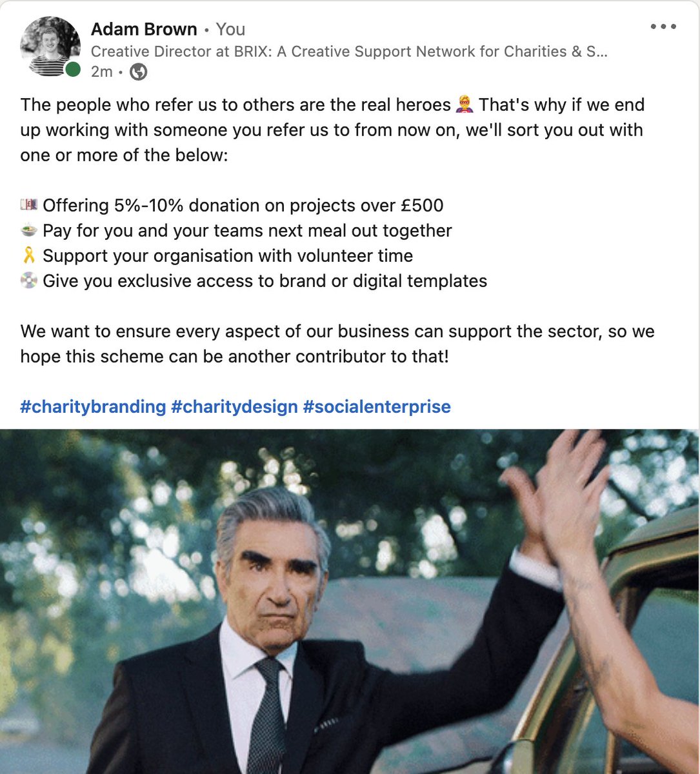Click the bowl emoji before 'Pay for you'
This screenshot has width=700, height=774.
[29, 230]
